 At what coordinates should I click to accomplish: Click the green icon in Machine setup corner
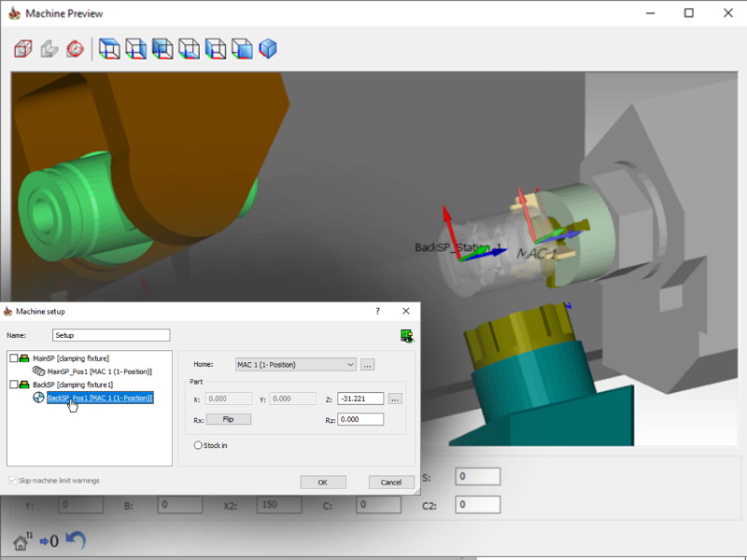click(406, 336)
